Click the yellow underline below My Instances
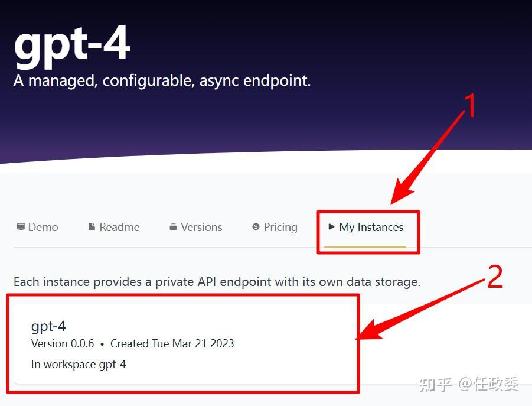The height and width of the screenshot is (406, 532). pos(365,246)
